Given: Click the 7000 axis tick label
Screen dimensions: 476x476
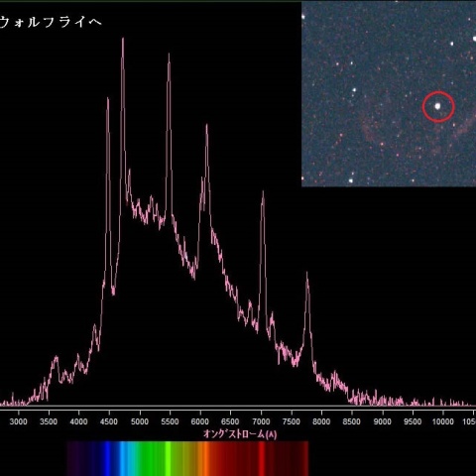Looking at the screenshot, I should (261, 421).
